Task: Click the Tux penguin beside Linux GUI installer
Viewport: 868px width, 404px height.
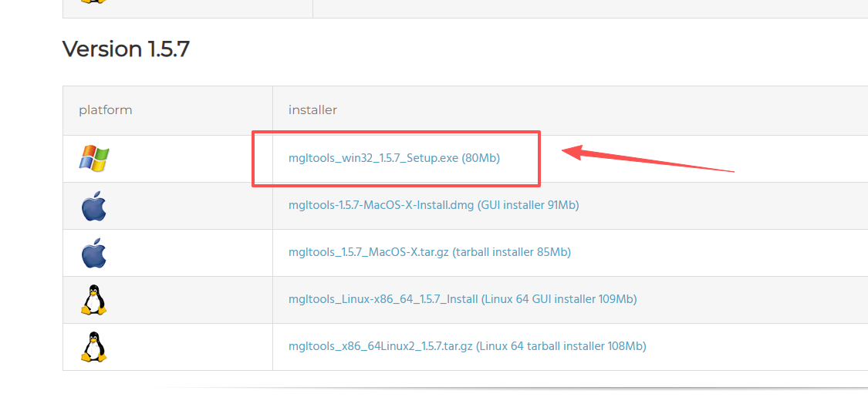Action: pyautogui.click(x=93, y=299)
